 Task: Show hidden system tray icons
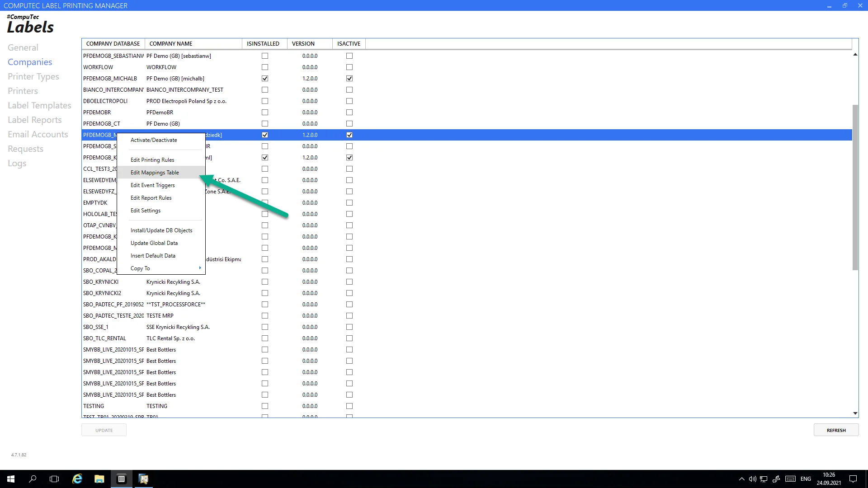(741, 479)
